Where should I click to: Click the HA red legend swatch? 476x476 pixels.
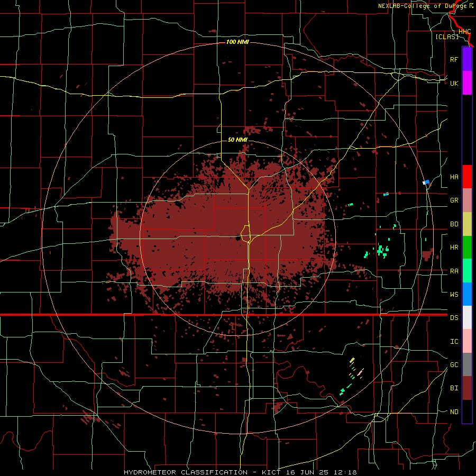point(467,177)
